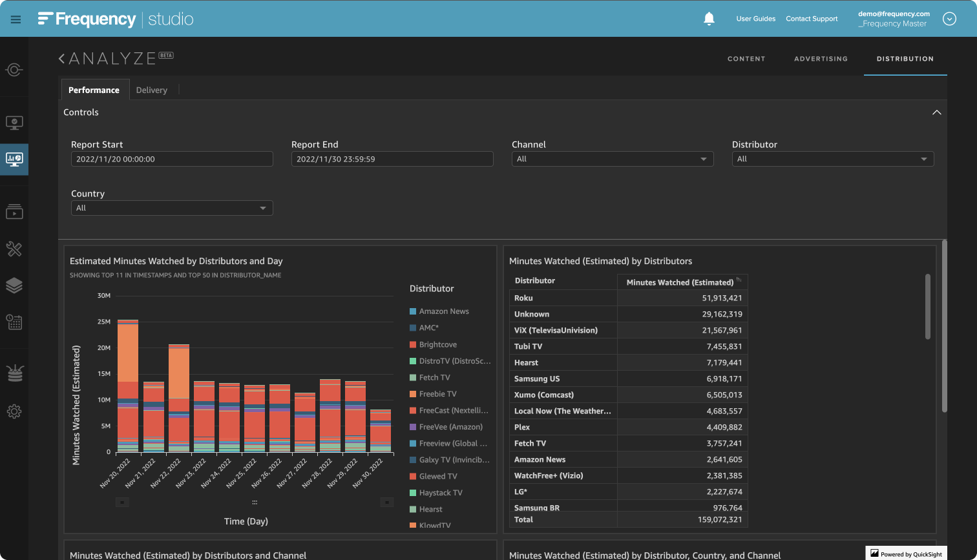
Task: Click Hearst legend label in chart legend
Action: point(431,510)
